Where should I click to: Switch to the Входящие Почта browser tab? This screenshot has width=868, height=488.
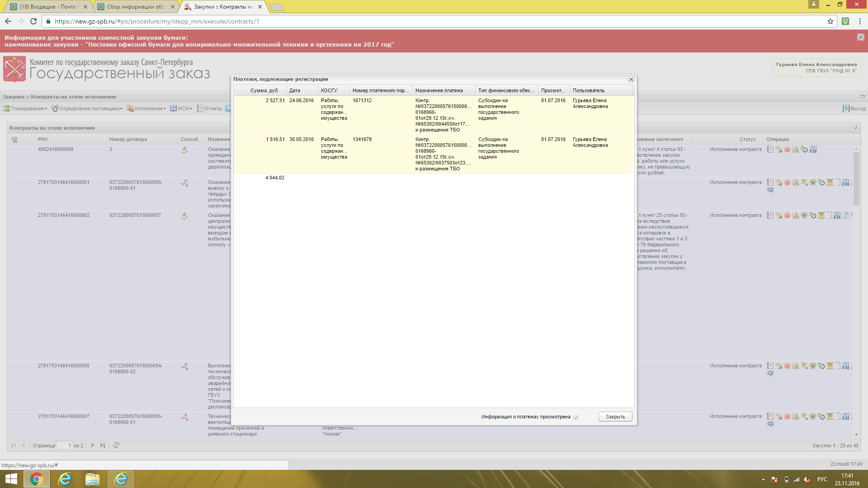click(x=47, y=7)
